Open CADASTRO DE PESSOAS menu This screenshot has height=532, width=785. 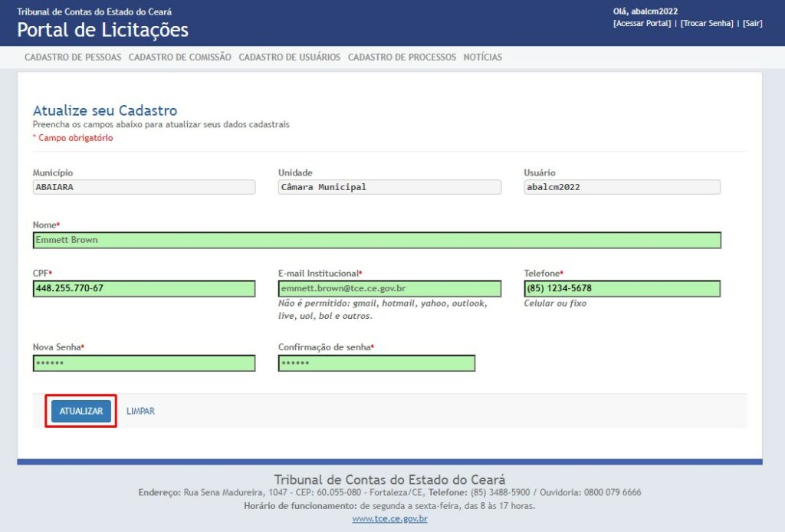coord(73,57)
